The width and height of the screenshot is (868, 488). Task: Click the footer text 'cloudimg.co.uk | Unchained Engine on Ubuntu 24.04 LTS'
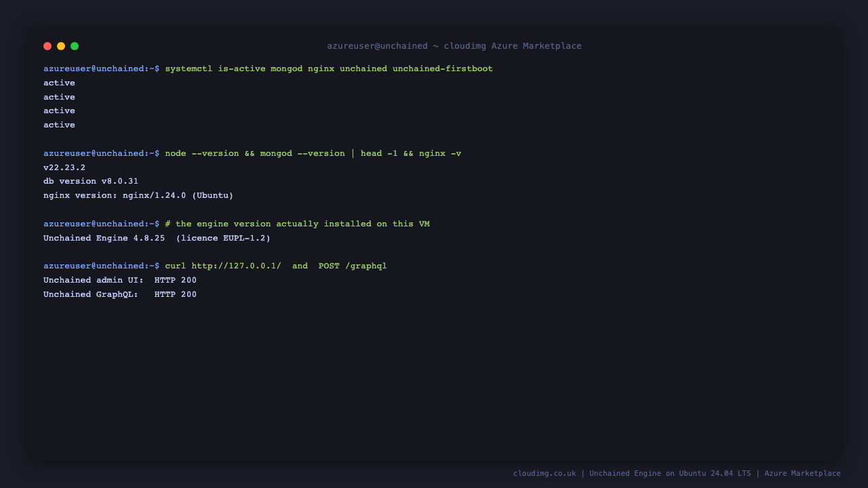632,473
